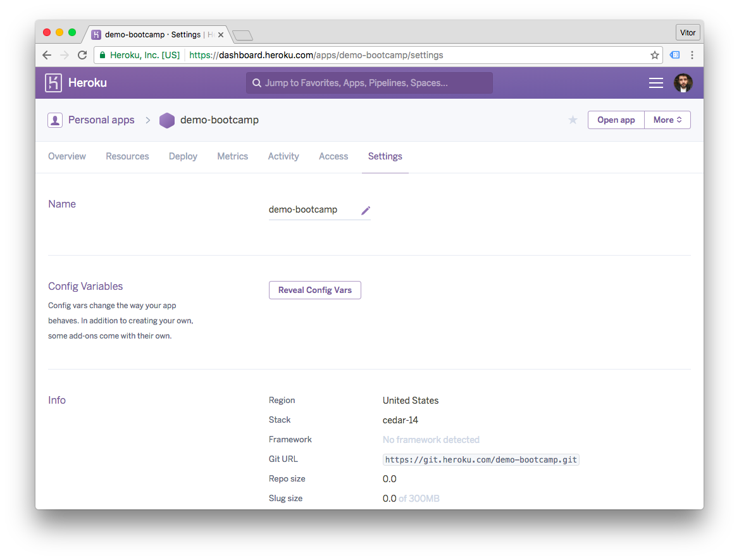Click the red close window button
Viewport: 739px width, 560px height.
click(x=47, y=32)
